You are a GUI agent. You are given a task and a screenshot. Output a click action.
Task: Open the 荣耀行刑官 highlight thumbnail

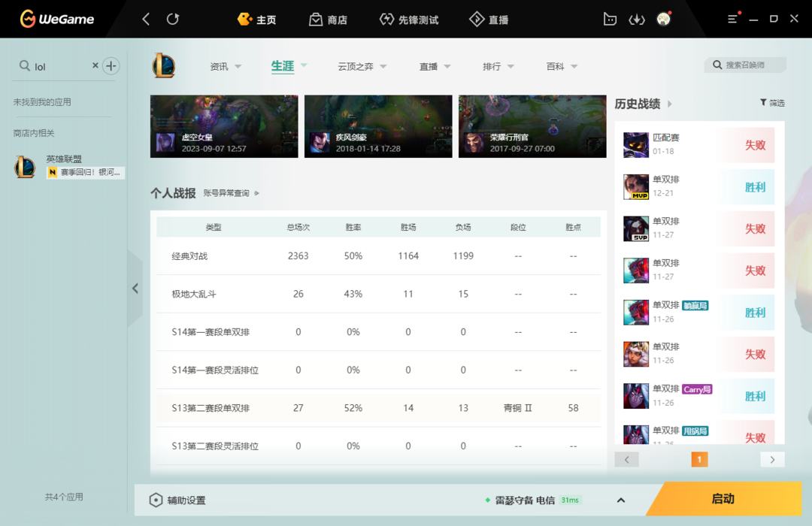[532, 126]
